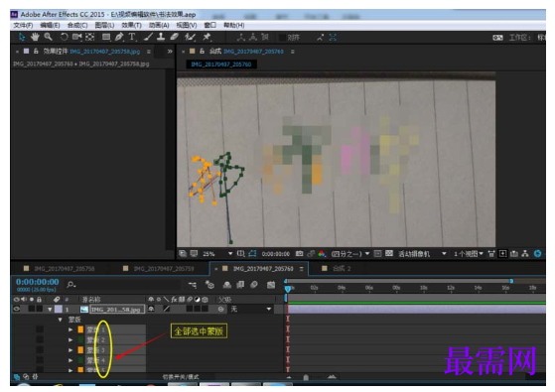Click the composition mini-flowchart icon in timeline
This screenshot has width=555, height=392.
[193, 285]
